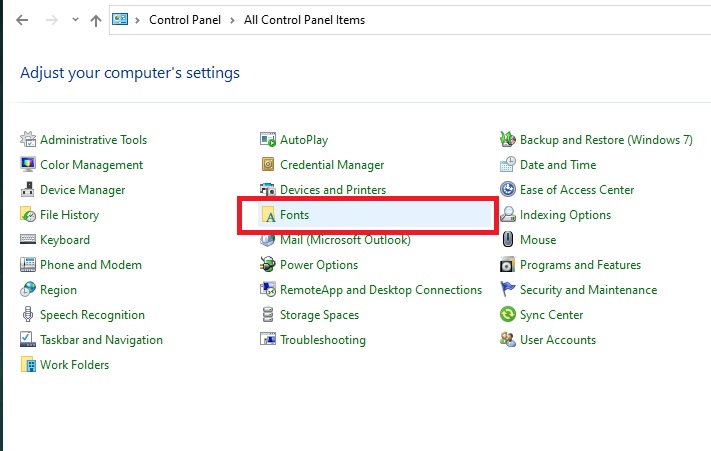Open Storage Spaces link
This screenshot has height=451, width=711.
click(x=320, y=315)
